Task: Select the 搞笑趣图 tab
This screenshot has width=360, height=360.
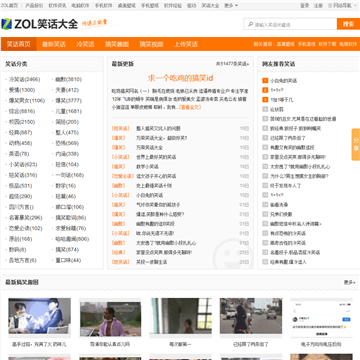Action: [x=117, y=44]
